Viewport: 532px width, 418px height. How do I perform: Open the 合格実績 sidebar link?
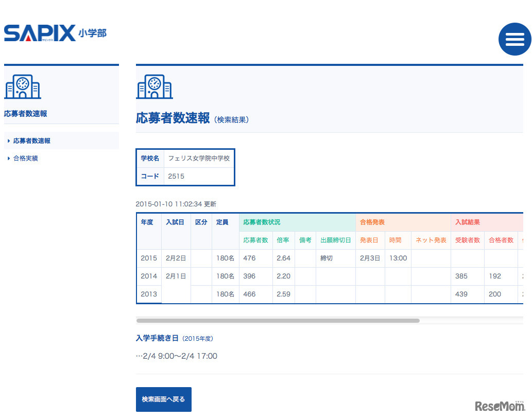click(x=26, y=159)
